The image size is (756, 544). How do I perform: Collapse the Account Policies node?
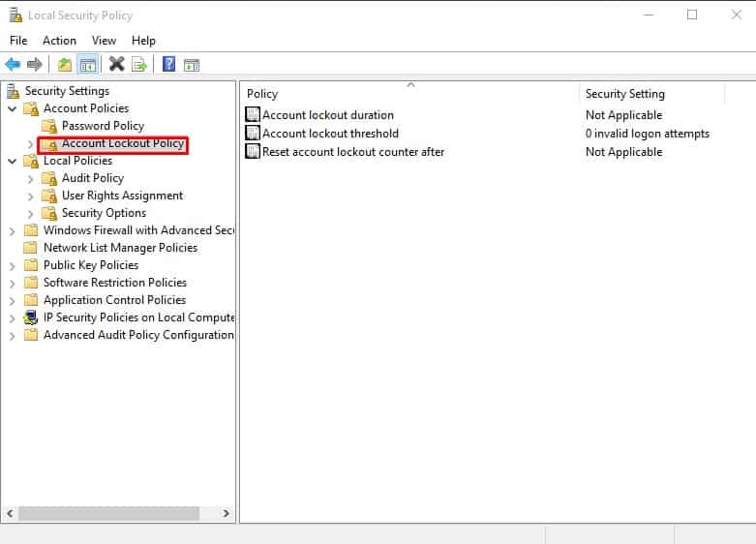pyautogui.click(x=13, y=109)
